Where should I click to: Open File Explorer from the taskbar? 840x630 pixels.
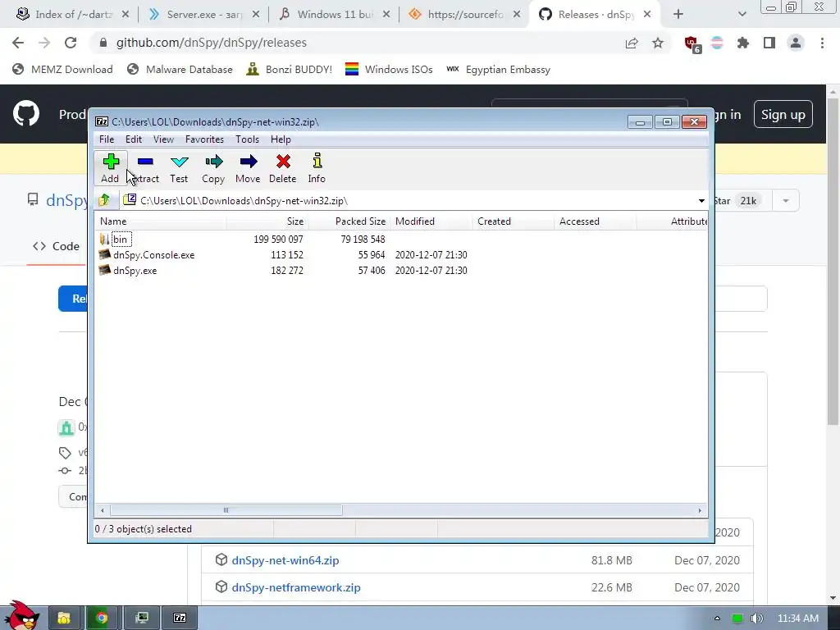pos(64,619)
